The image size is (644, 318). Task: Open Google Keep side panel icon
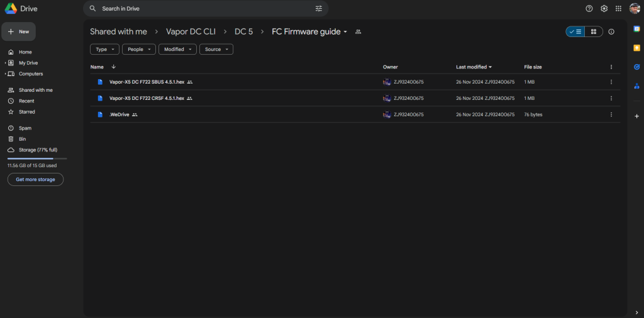tap(636, 48)
